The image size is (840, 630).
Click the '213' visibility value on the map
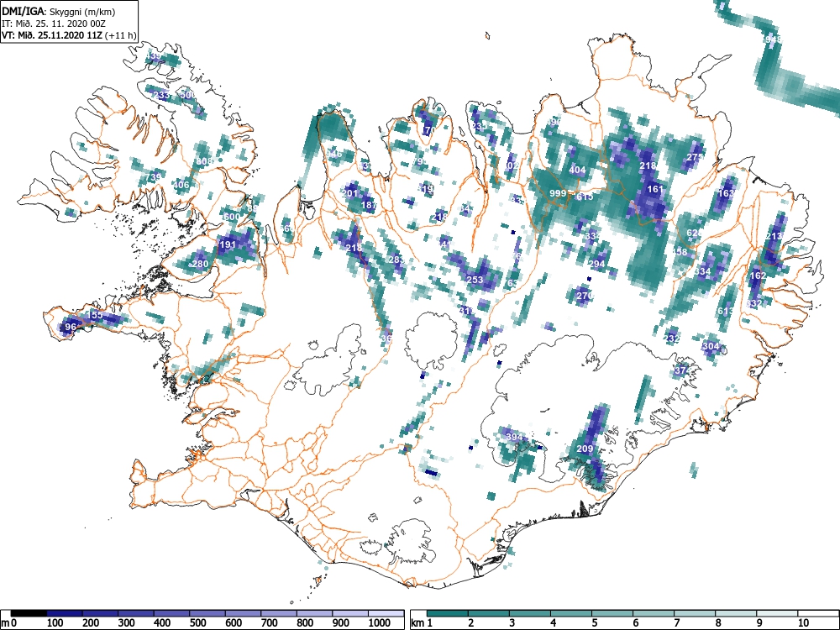click(x=774, y=236)
